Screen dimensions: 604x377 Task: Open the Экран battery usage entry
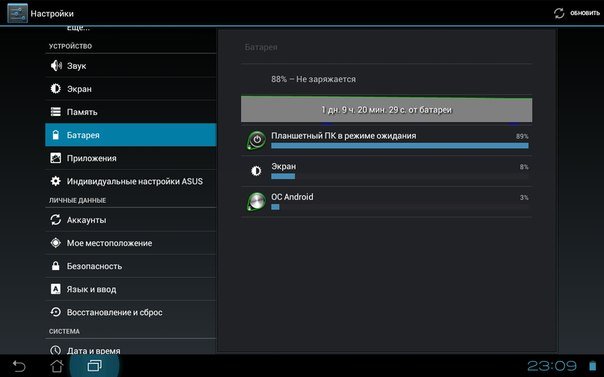pyautogui.click(x=386, y=171)
